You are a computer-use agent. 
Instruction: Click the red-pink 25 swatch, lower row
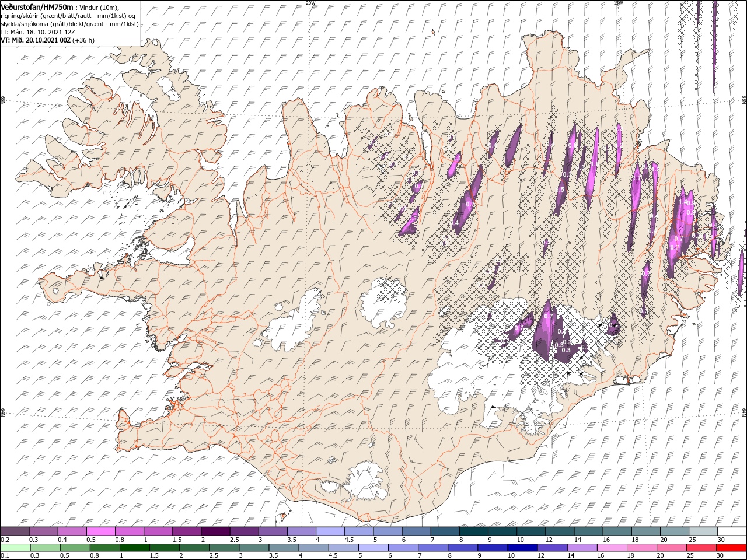coord(701,548)
